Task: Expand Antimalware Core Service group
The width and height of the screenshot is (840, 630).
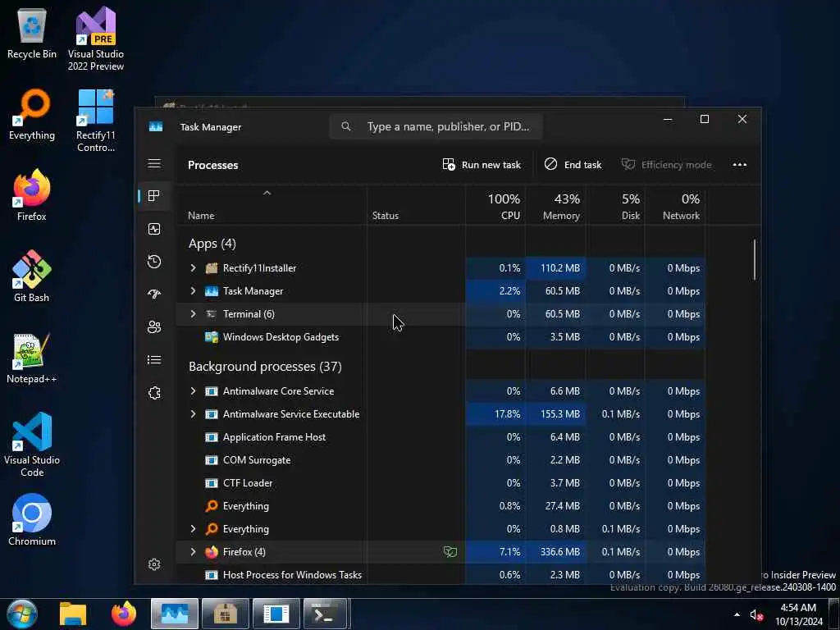Action: click(x=193, y=391)
